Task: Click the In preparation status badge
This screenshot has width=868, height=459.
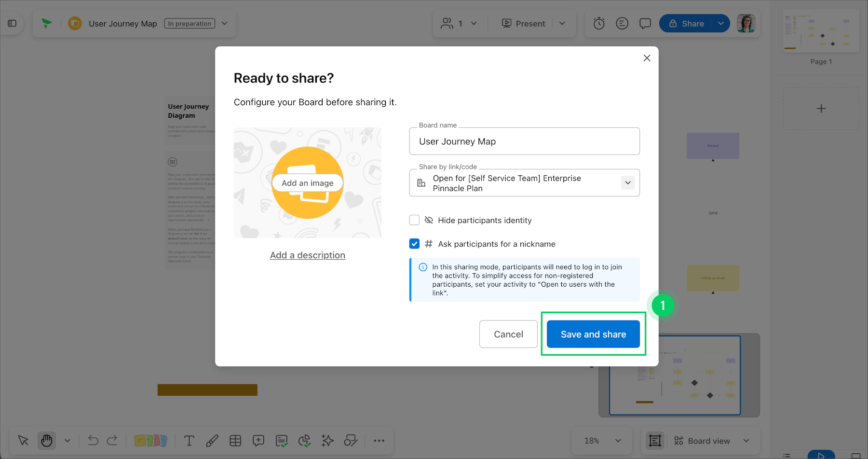Action: click(x=190, y=23)
